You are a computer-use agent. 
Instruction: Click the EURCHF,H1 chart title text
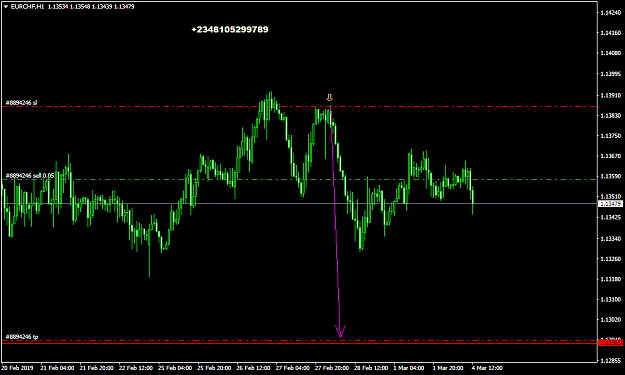click(x=28, y=7)
